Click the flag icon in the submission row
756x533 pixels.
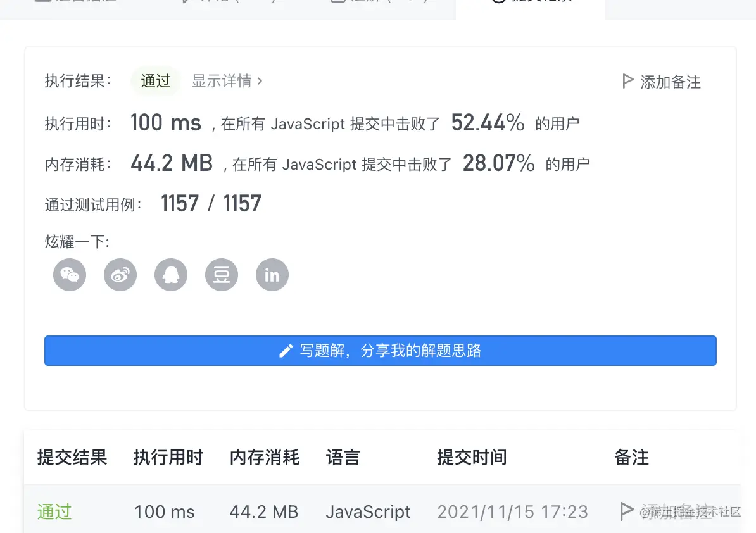[x=626, y=511]
